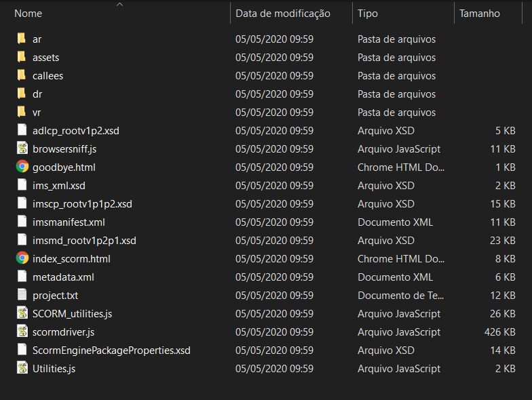Image resolution: width=532 pixels, height=400 pixels.
Task: Sort by Data de modificação column
Action: click(282, 14)
